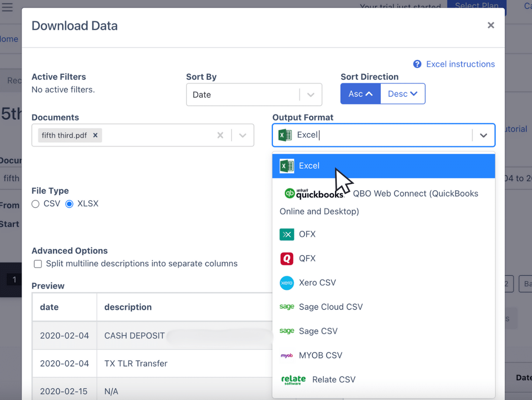
Task: Set sort direction to Asc
Action: (361, 94)
